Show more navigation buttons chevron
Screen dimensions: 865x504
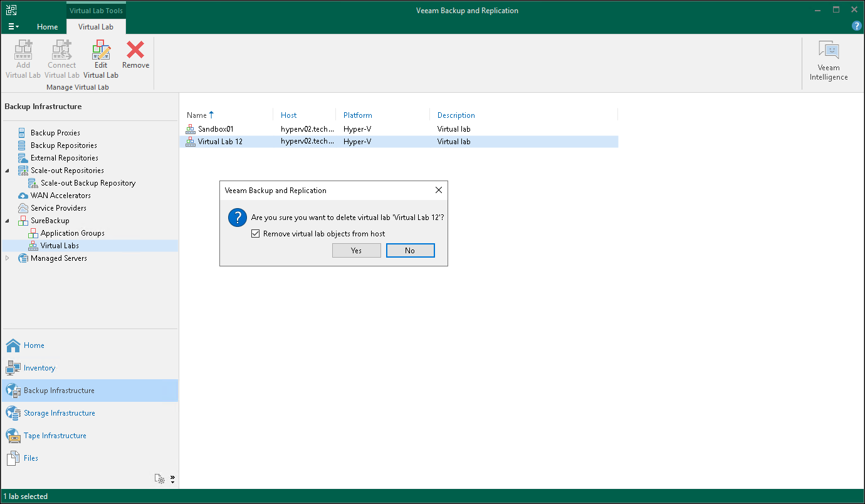pos(172,480)
